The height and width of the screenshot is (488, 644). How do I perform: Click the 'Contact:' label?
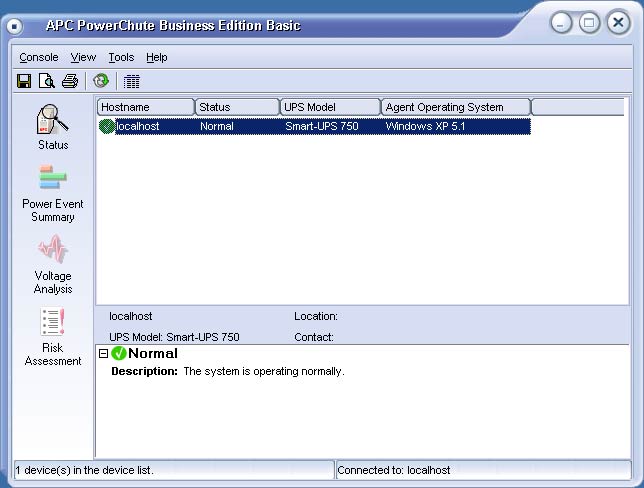click(314, 337)
